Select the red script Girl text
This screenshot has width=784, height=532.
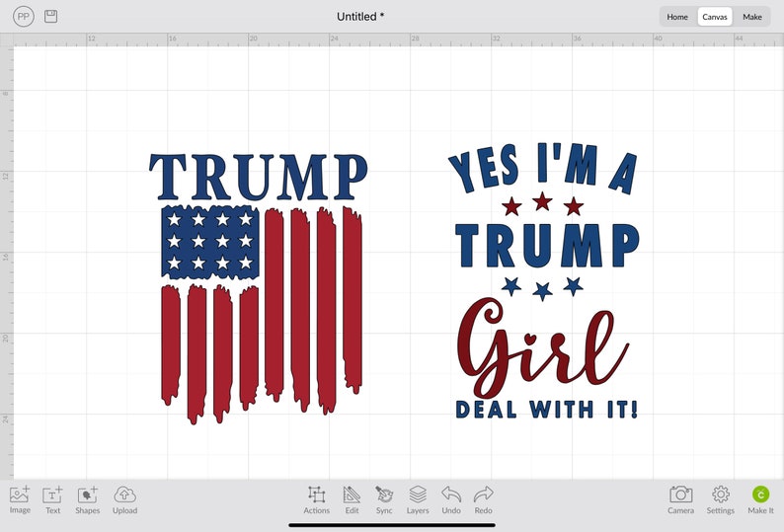coord(542,347)
